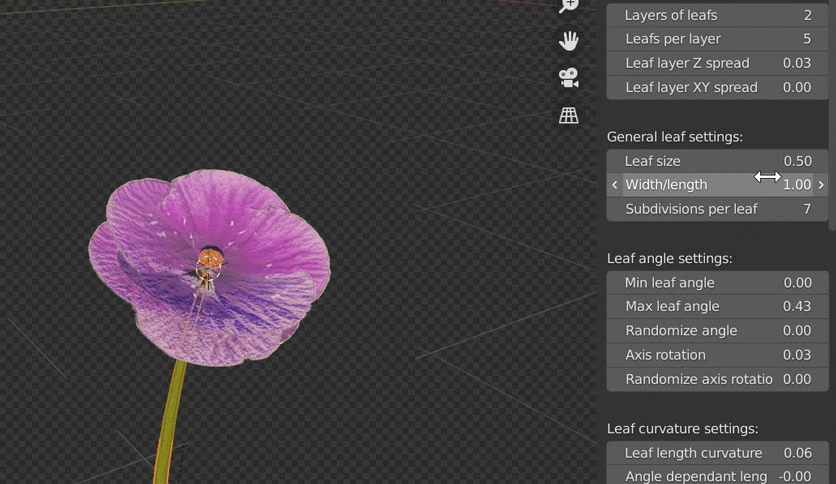
Task: Switch perspective/orthographic with the grid icon
Action: (x=568, y=115)
